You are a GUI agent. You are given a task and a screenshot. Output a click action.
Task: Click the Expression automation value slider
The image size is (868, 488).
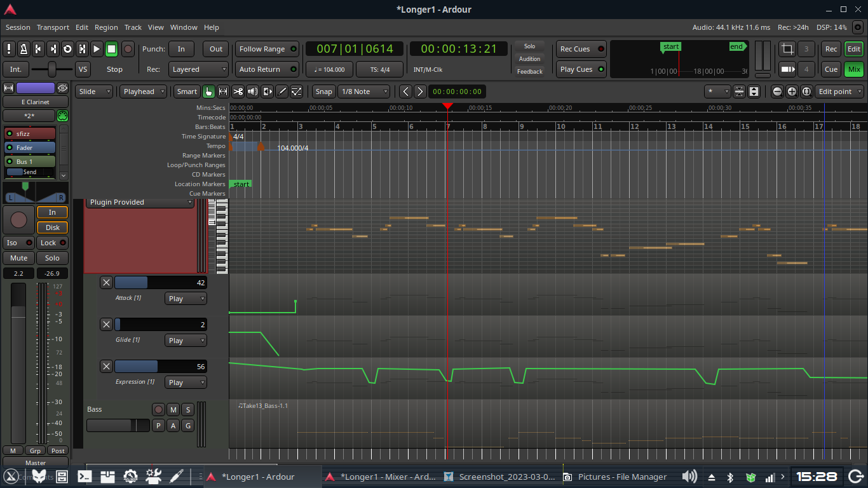point(160,367)
